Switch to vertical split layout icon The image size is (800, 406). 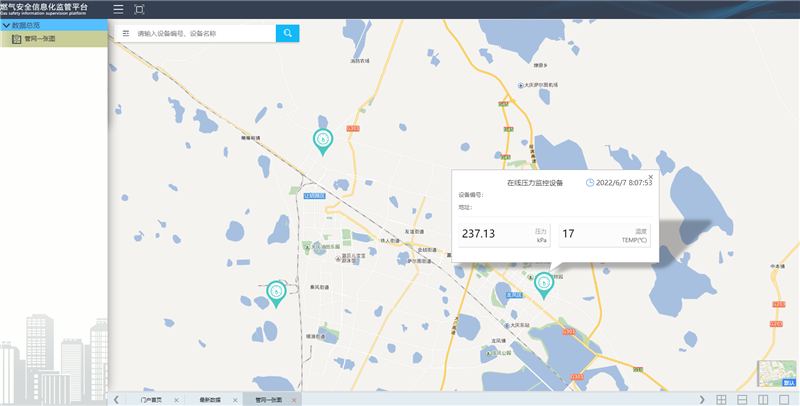(x=763, y=399)
